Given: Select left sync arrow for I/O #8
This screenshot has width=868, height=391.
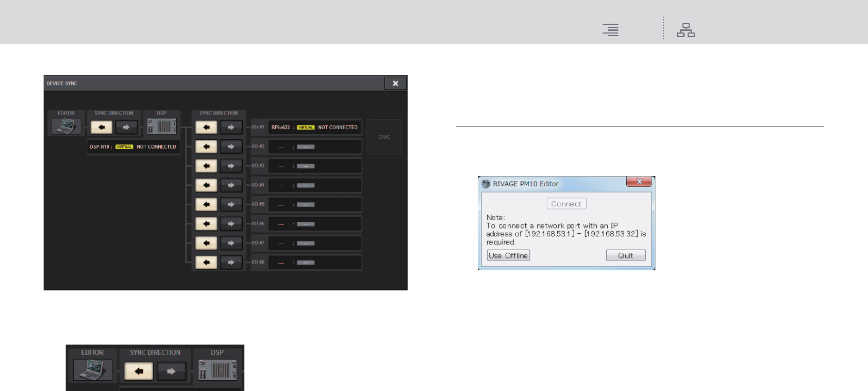Looking at the screenshot, I should click(206, 263).
